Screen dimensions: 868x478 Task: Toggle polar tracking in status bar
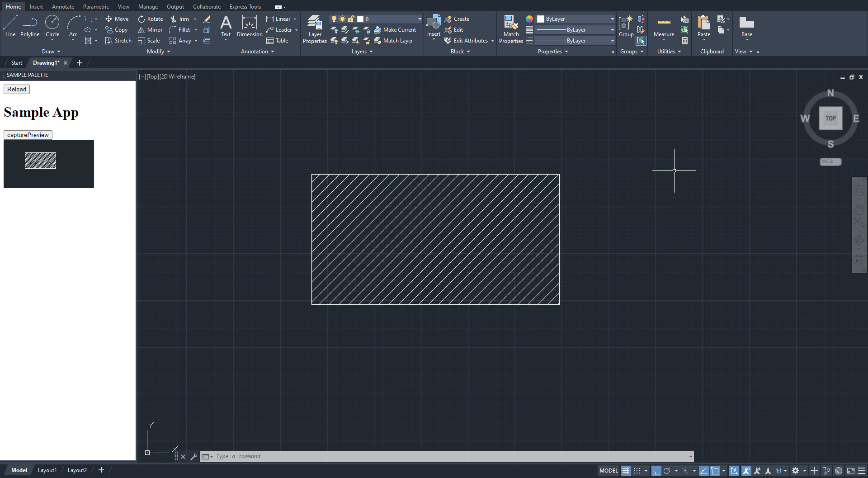667,471
